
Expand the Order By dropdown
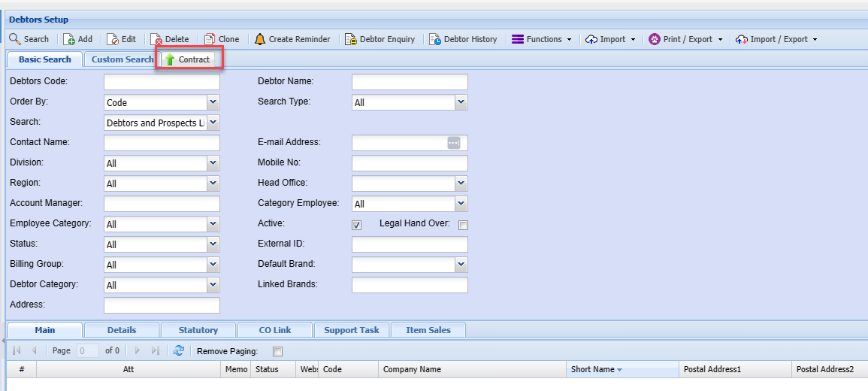213,102
